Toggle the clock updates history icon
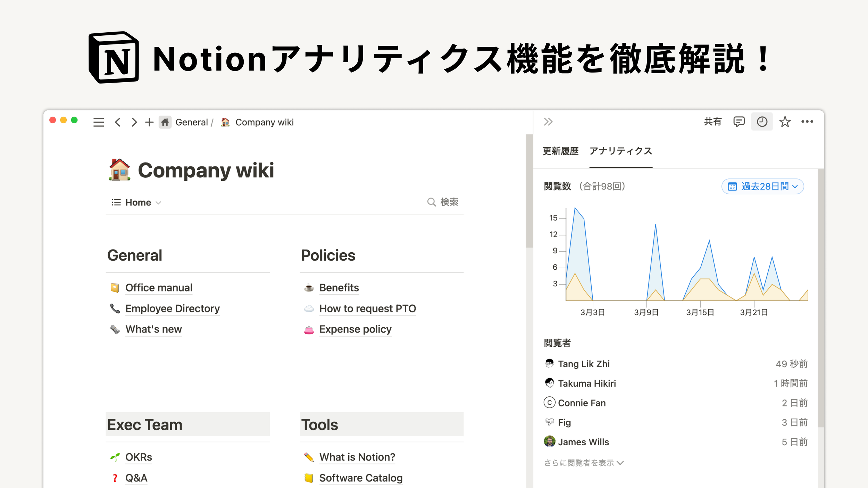The width and height of the screenshot is (868, 488). coord(762,122)
